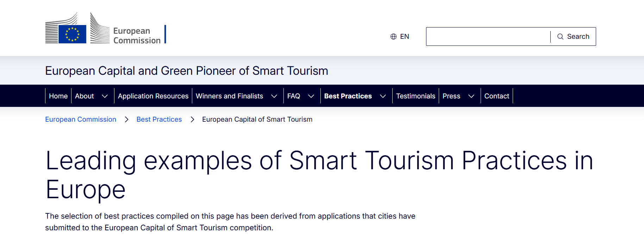644x237 pixels.
Task: Expand the Winners and Finalists chevron
Action: (x=274, y=96)
